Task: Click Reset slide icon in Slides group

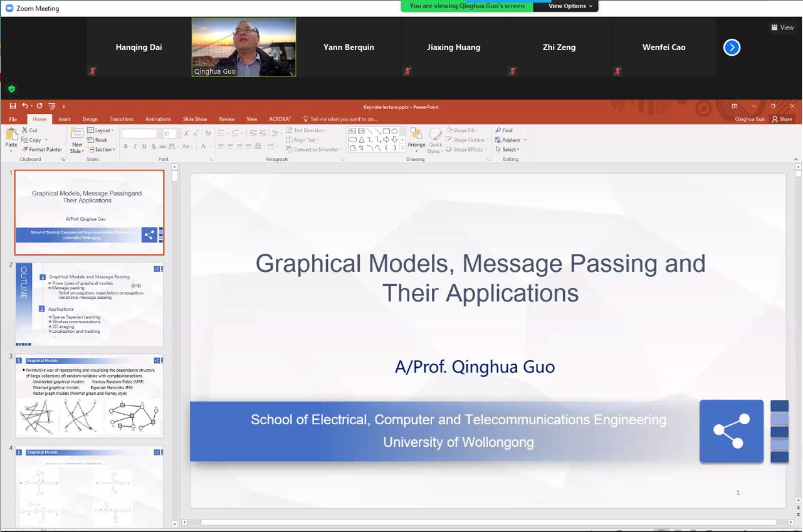Action: pyautogui.click(x=97, y=140)
